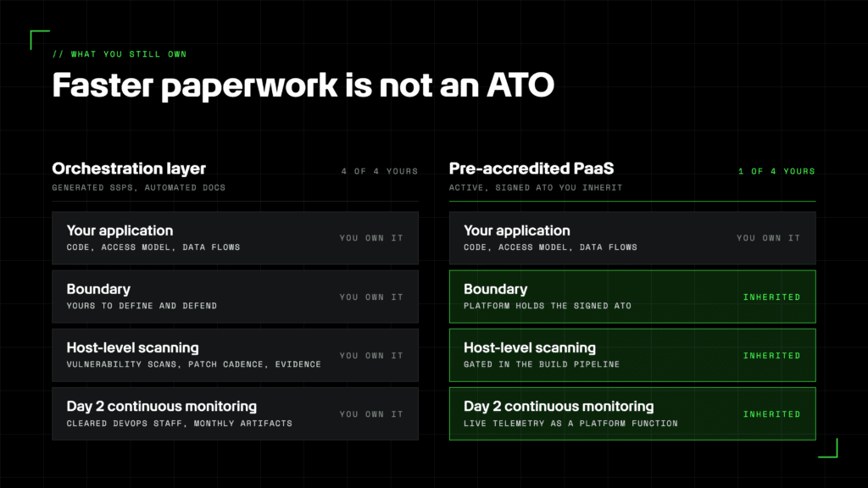Click the INHERITED tag on the Boundary card
The height and width of the screenshot is (488, 868).
point(771,297)
